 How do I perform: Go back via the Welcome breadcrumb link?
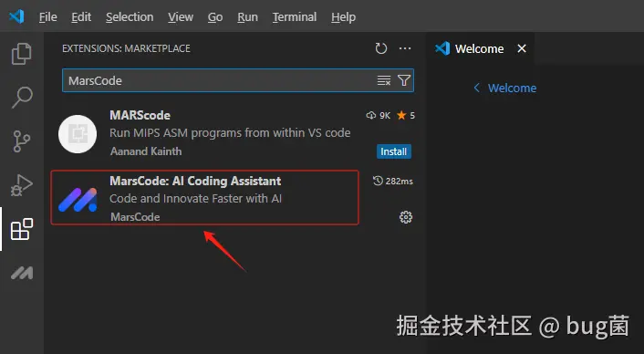(504, 88)
